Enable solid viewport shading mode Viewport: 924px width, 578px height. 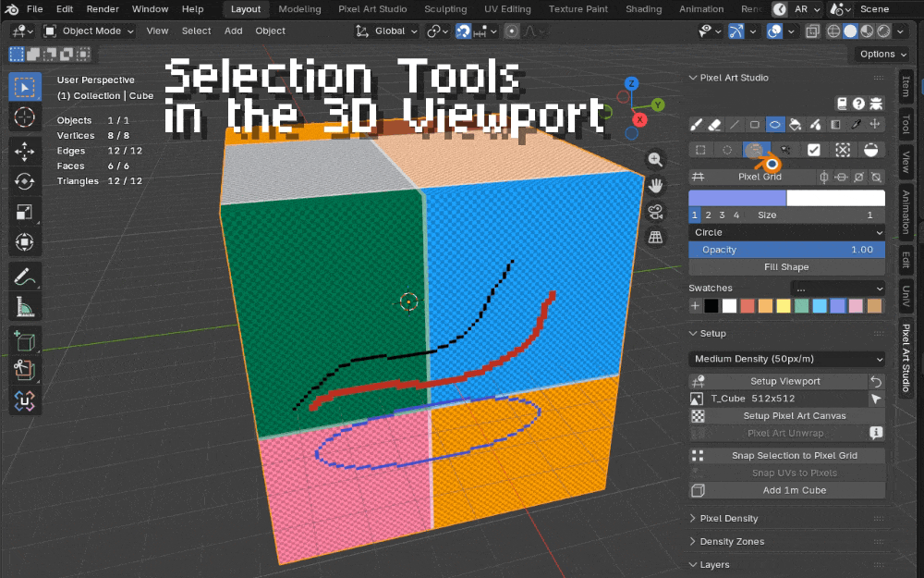click(850, 31)
